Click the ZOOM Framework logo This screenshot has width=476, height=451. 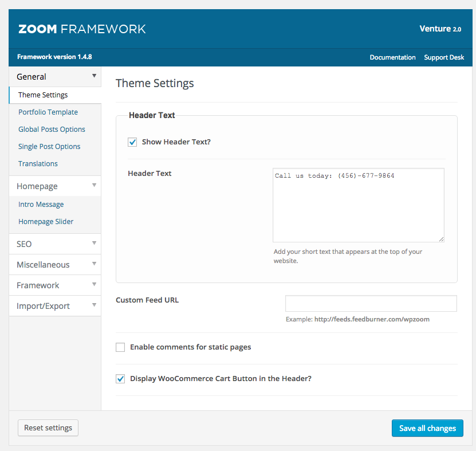tap(82, 29)
